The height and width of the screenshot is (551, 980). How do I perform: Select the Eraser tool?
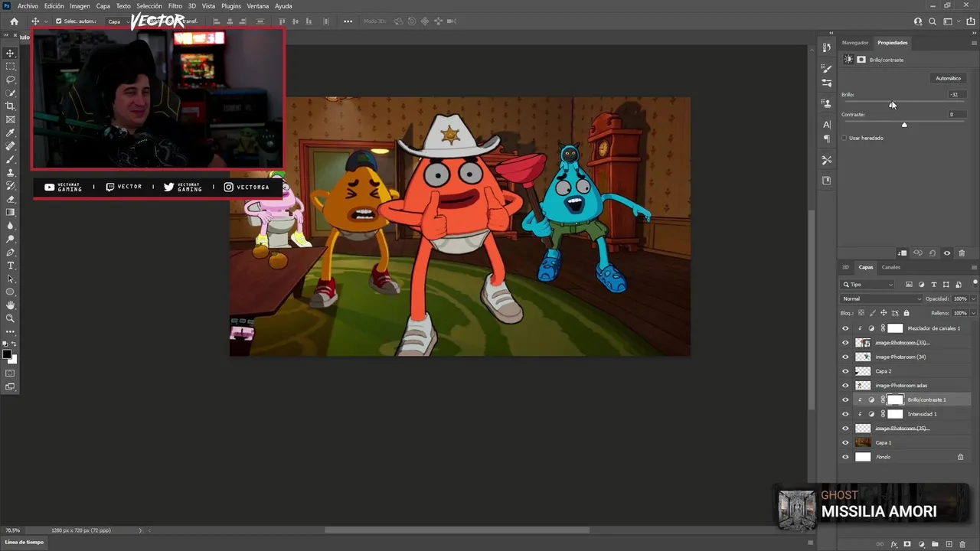click(x=11, y=199)
